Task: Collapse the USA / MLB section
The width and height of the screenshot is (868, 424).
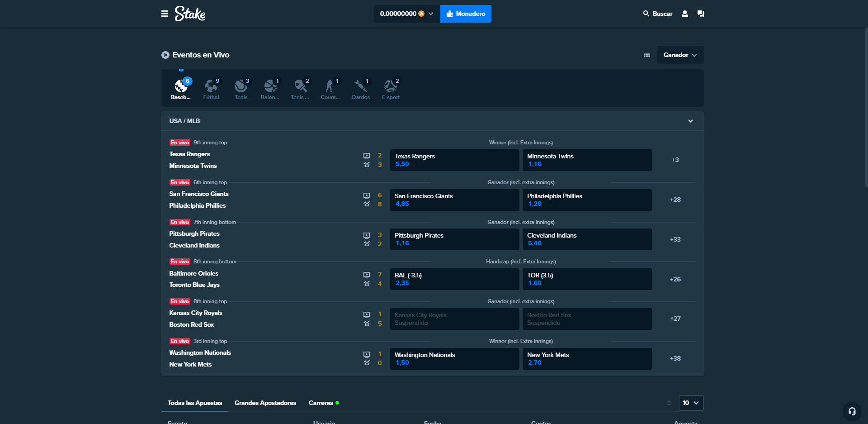Action: tap(690, 121)
